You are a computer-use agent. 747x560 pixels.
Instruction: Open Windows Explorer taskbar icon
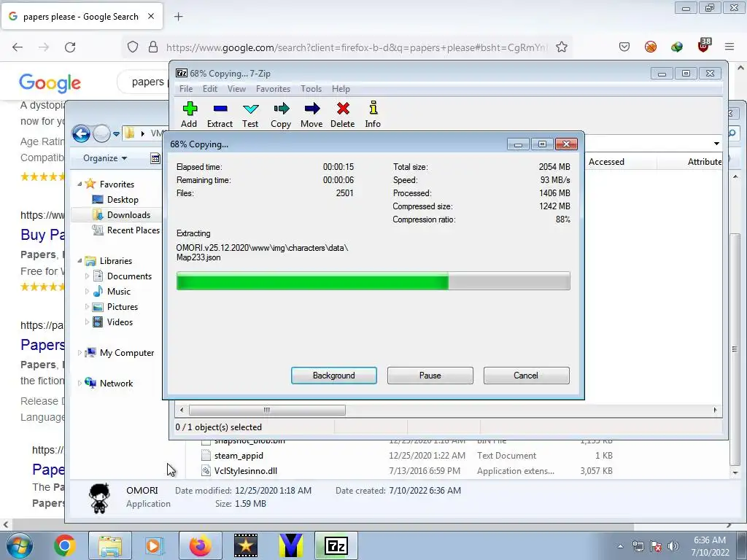click(110, 545)
